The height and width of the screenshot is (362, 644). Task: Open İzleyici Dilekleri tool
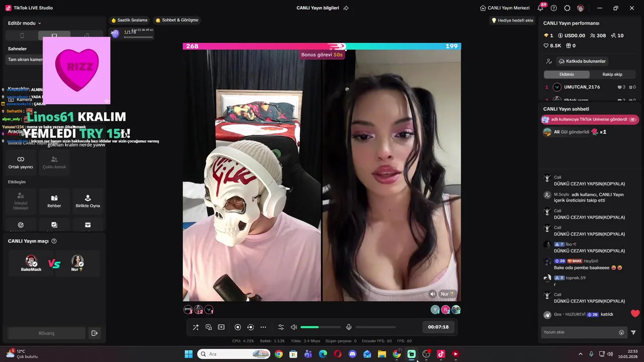(x=21, y=201)
